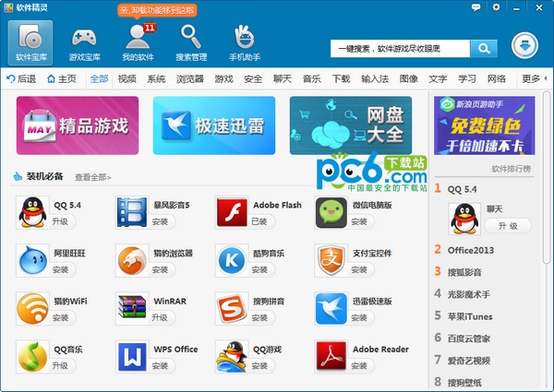Click inside the 一键搜索 search field
Screen dimensions: 554x392
pos(400,48)
